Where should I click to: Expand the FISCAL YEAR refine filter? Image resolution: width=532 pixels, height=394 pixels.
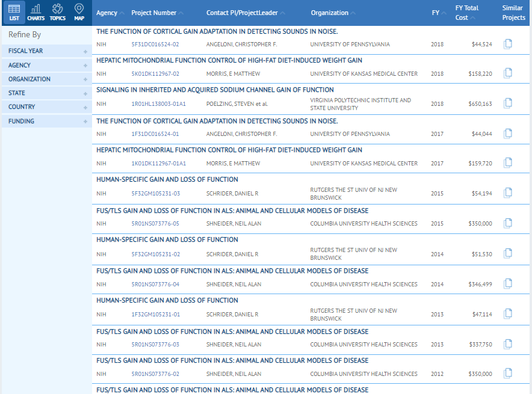coord(47,51)
